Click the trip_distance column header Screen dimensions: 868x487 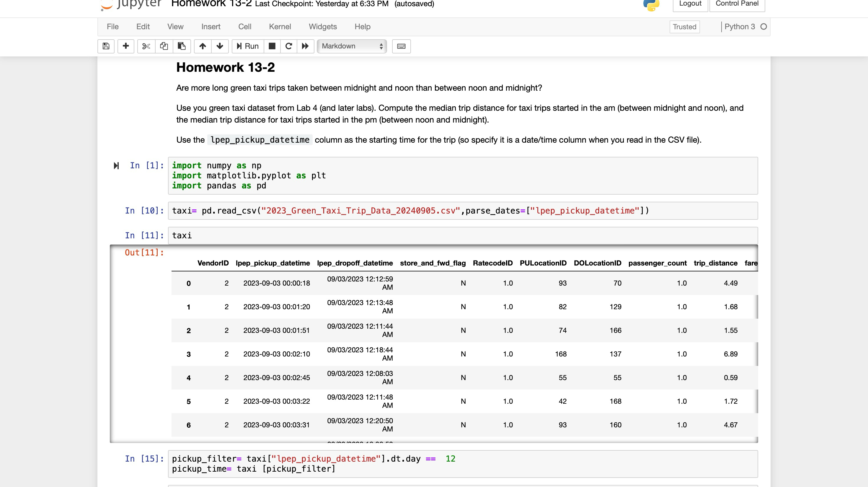pos(715,263)
